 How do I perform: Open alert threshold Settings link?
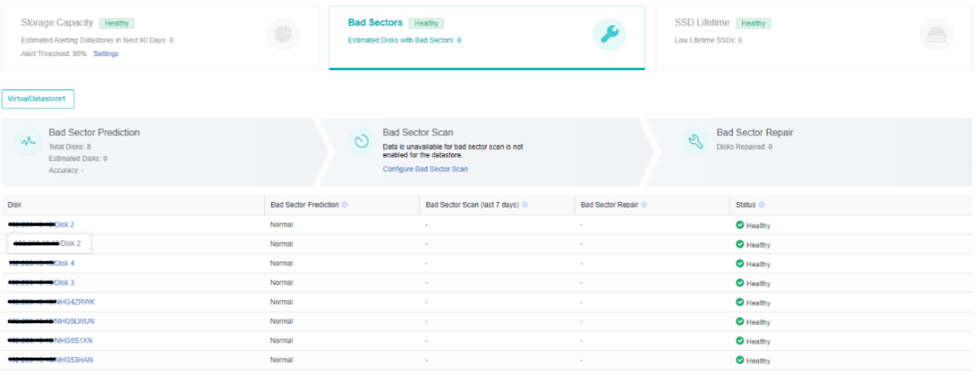[106, 54]
